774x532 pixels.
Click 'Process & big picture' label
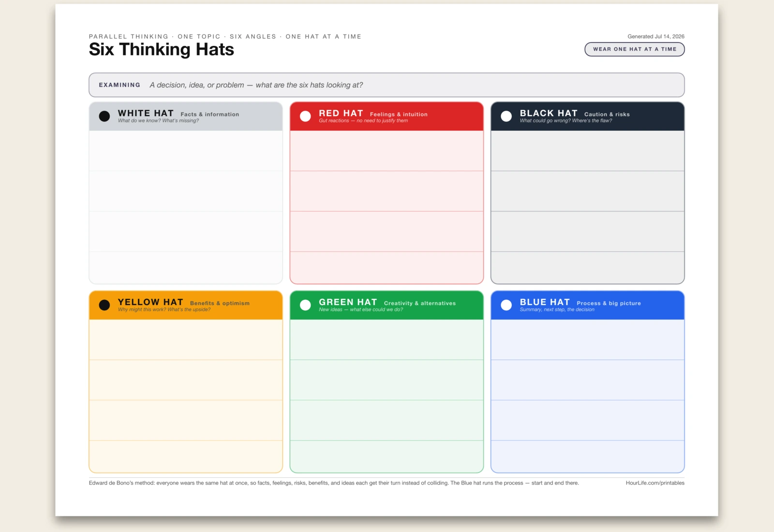[x=609, y=303]
